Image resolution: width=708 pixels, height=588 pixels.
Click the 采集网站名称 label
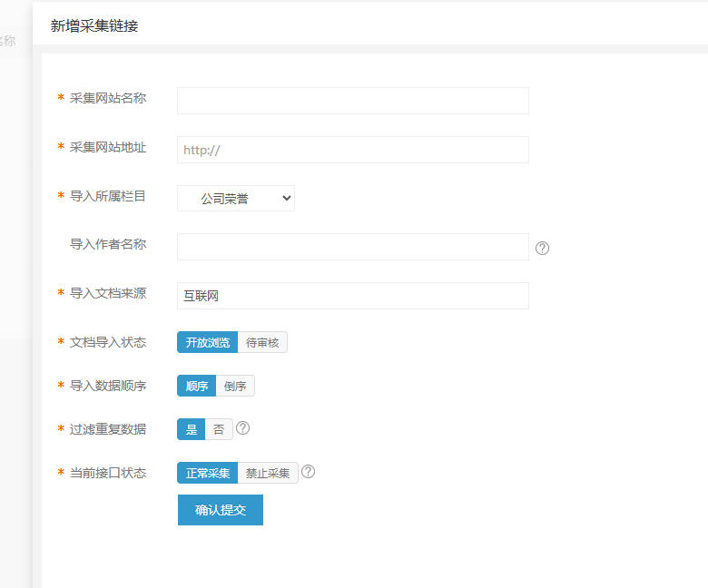108,98
